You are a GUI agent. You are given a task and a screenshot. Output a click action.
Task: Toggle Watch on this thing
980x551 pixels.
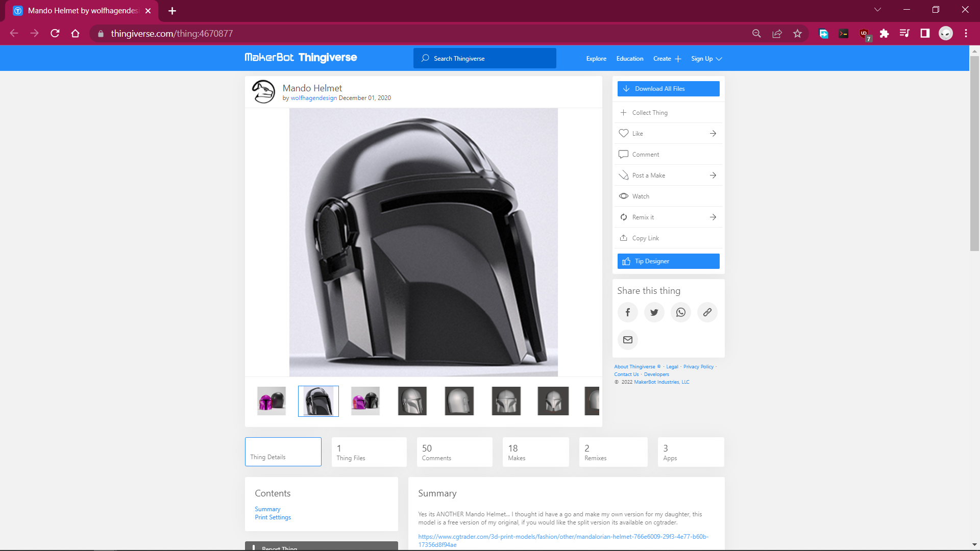pos(640,196)
